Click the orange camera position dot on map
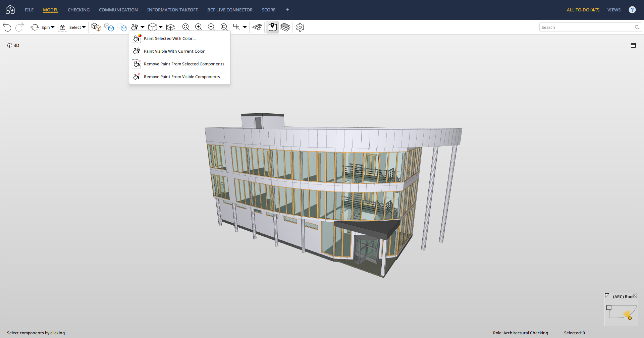 point(630,318)
